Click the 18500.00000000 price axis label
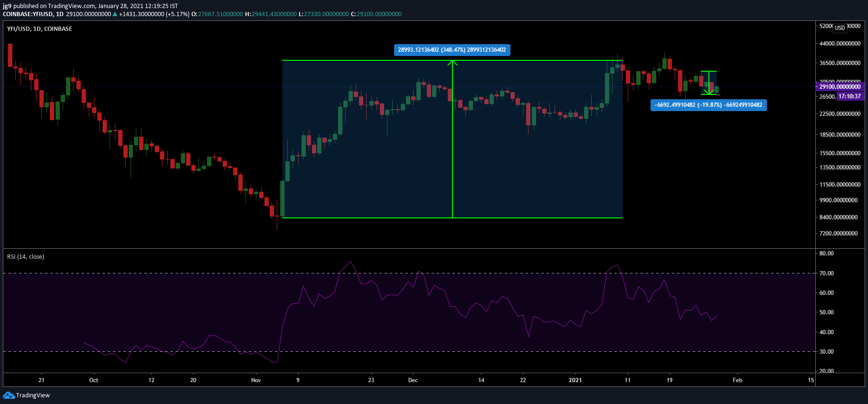 pyautogui.click(x=840, y=135)
